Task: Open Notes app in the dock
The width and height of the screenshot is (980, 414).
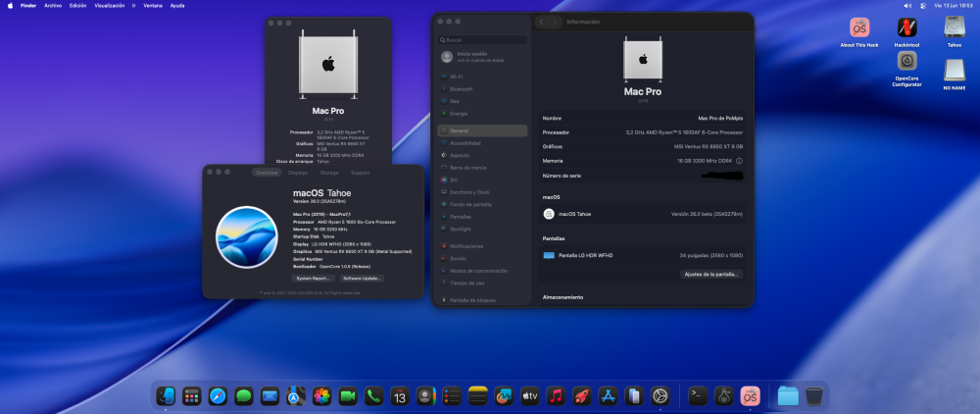Action: [478, 396]
